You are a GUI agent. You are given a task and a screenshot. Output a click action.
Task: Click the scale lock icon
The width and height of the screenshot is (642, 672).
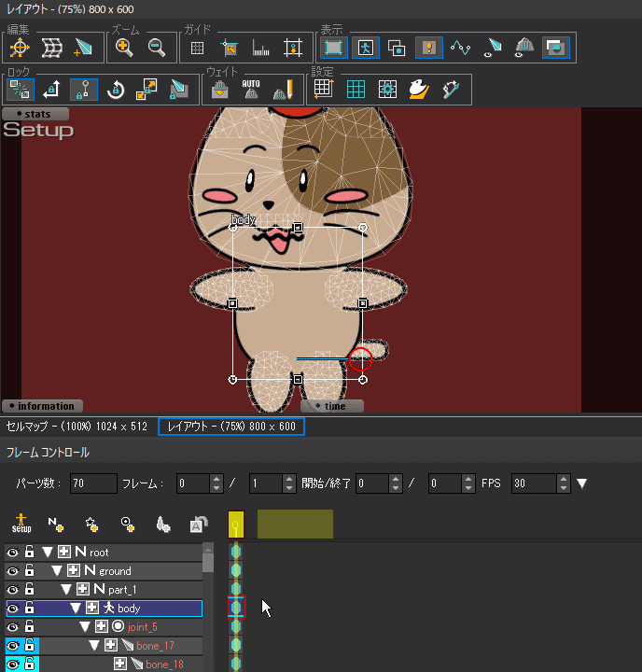click(x=147, y=90)
